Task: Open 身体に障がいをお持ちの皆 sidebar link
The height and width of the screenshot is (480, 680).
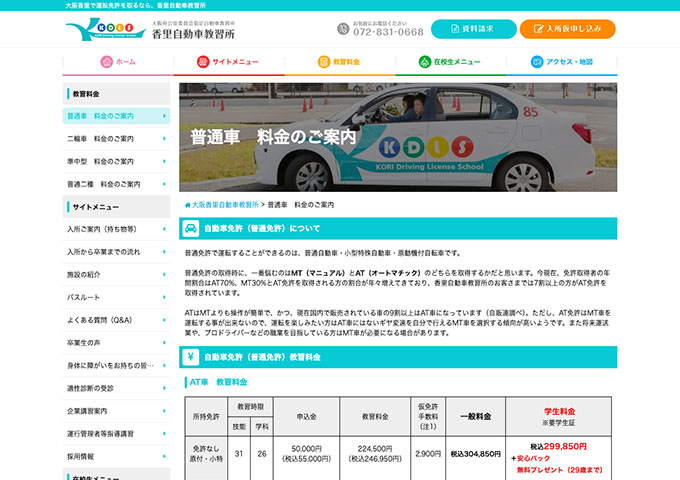Action: coord(116,366)
